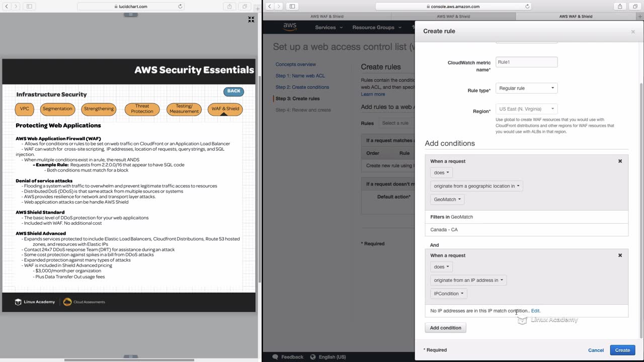Go back in the AWS console Safari window
Image resolution: width=644 pixels, height=362 pixels.
[270, 7]
